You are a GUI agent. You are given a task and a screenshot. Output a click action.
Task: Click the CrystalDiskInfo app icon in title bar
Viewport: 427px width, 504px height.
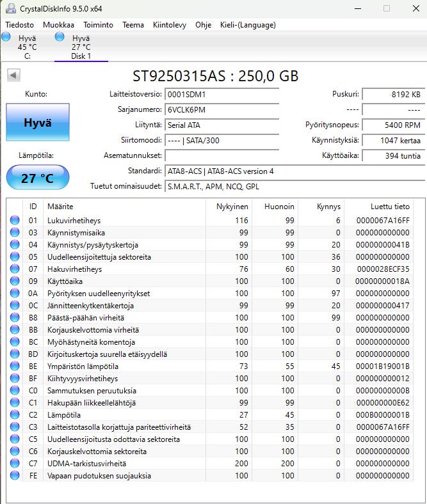click(x=11, y=8)
